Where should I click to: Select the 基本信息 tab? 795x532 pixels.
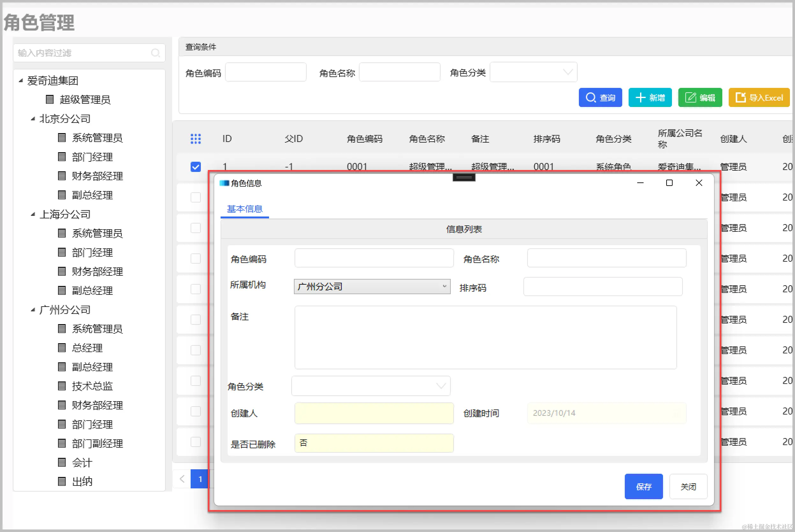tap(244, 209)
